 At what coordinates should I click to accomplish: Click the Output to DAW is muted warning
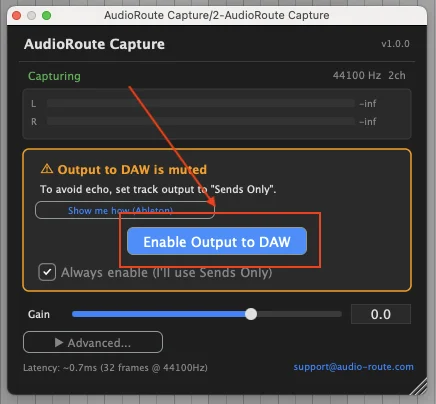pos(132,169)
